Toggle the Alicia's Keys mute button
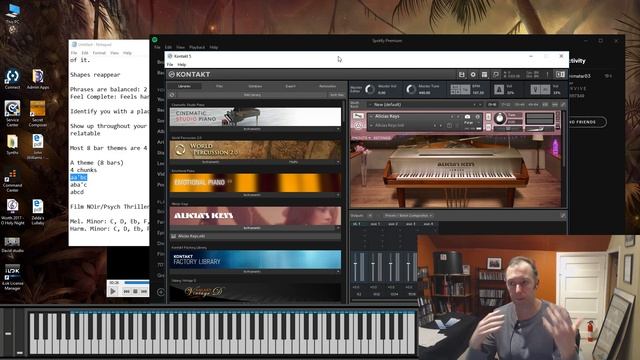640x360 pixels. (x=488, y=127)
